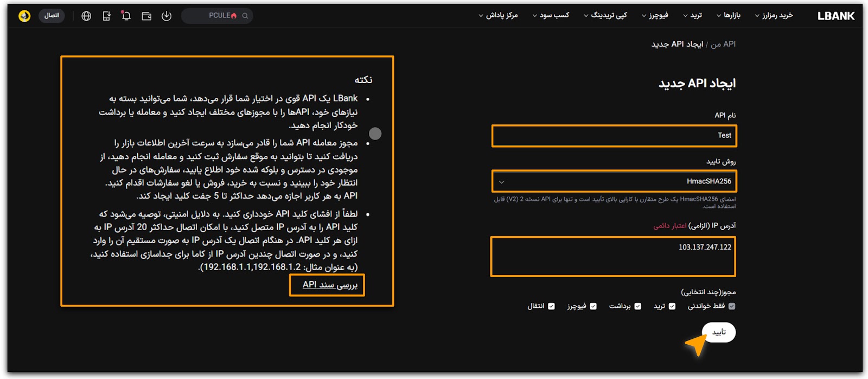Open the بررسی سند API link

pyautogui.click(x=330, y=285)
